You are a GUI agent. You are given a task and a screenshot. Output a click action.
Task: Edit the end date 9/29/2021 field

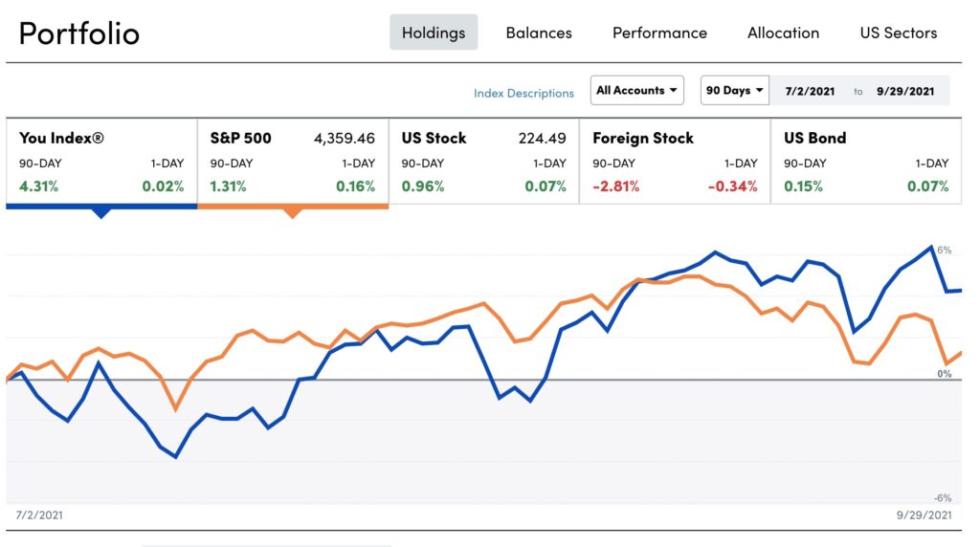click(905, 91)
